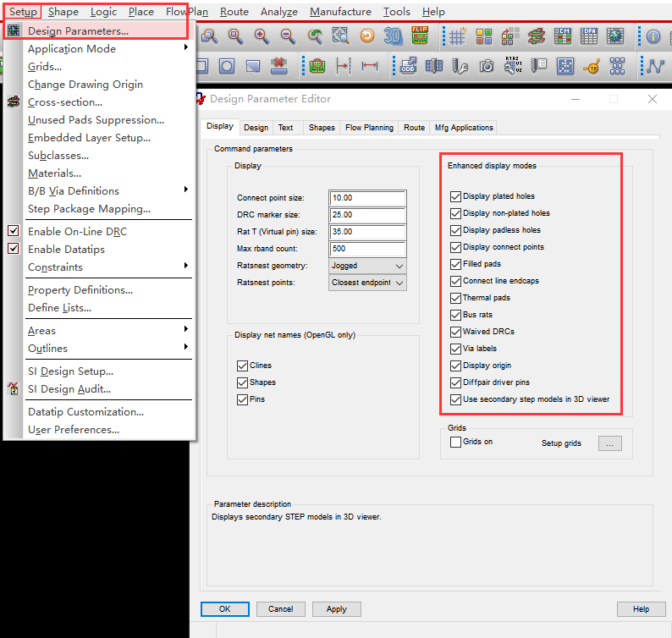
Task: Switch to the Shapes tab
Action: click(x=322, y=128)
